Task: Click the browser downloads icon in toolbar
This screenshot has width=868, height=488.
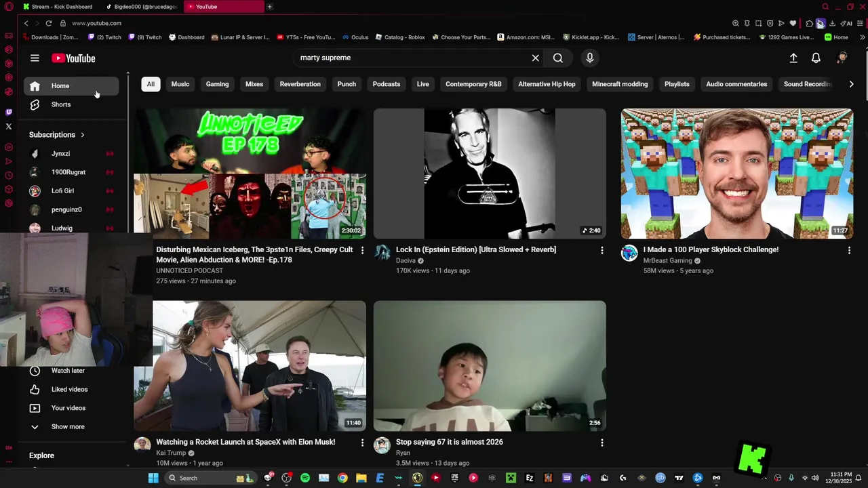Action: [x=832, y=23]
